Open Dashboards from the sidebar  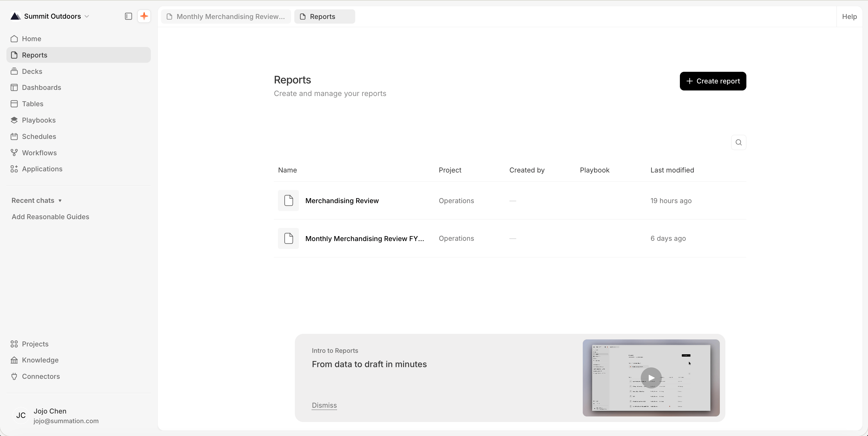78,87
